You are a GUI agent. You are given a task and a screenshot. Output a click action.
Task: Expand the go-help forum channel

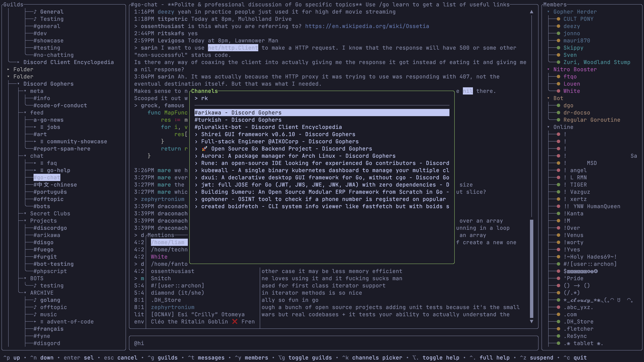coord(35,170)
